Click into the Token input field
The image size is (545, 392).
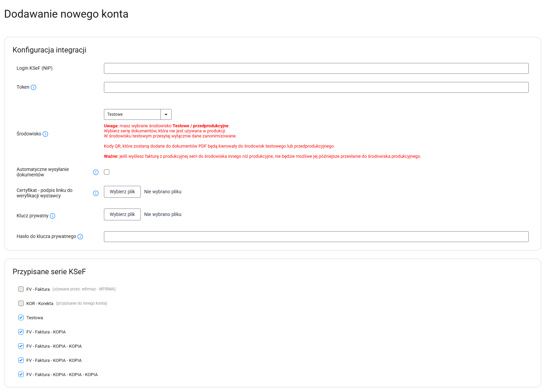[316, 87]
